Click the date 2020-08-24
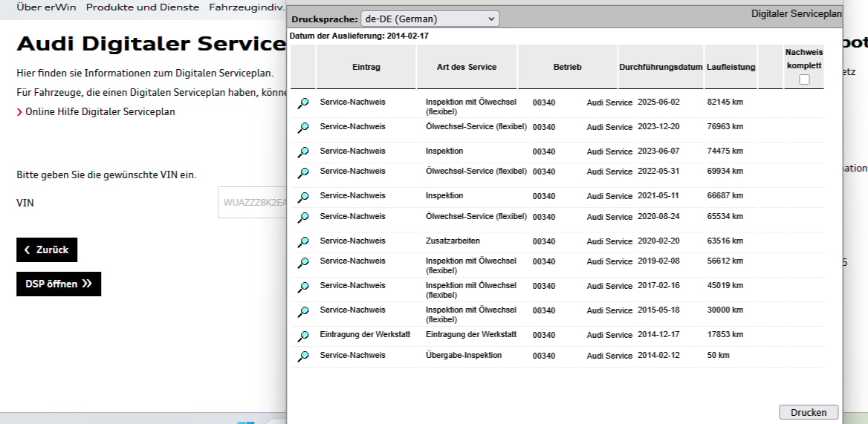 tap(658, 216)
